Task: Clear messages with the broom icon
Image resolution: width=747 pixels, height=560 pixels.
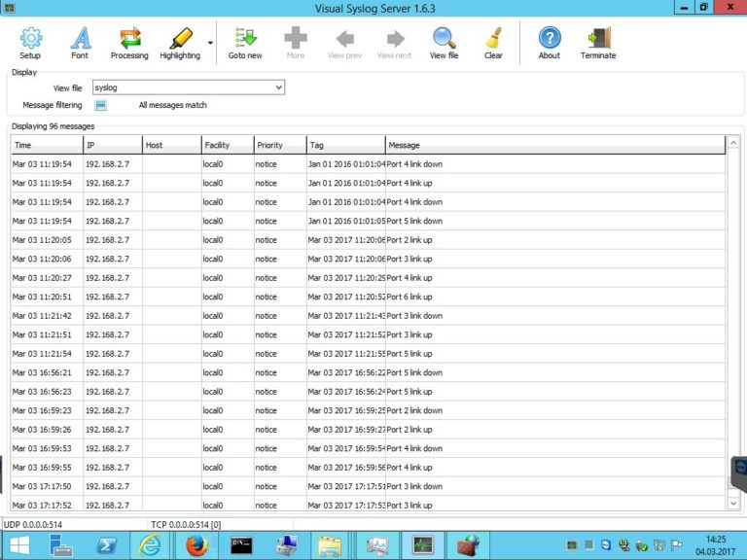Action: click(x=493, y=39)
